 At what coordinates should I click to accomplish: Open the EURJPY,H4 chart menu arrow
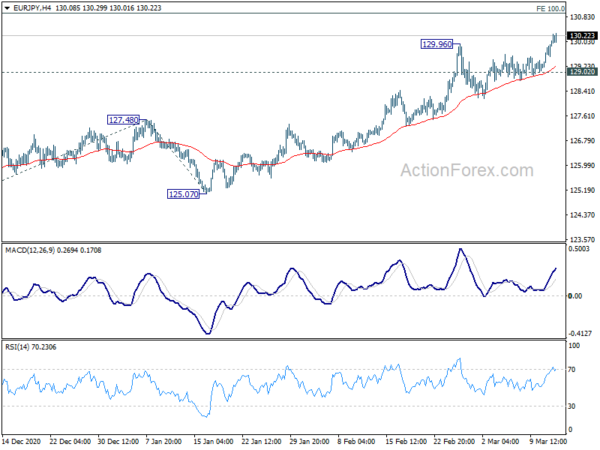[7, 8]
